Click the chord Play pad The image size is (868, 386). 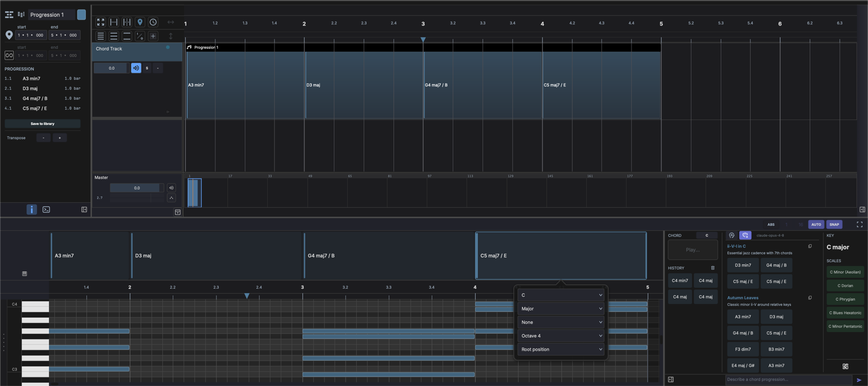(693, 250)
